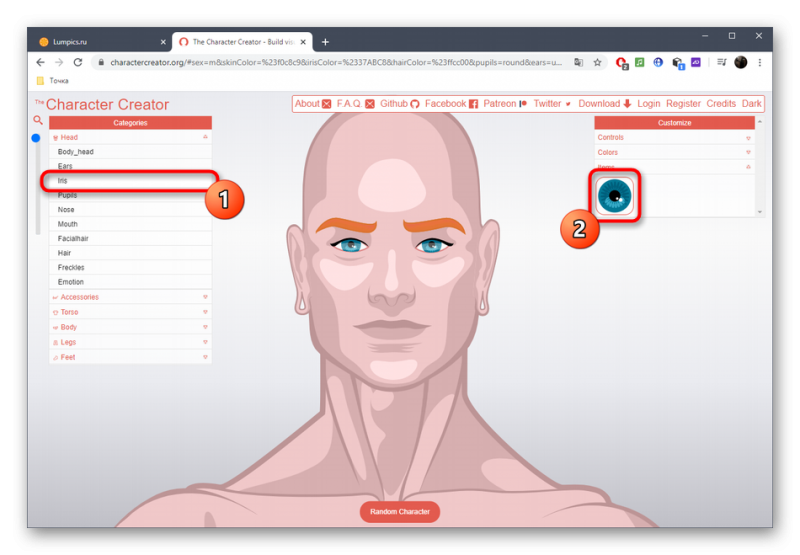Toggle Dark mode
This screenshot has width=800, height=555.
(x=752, y=104)
